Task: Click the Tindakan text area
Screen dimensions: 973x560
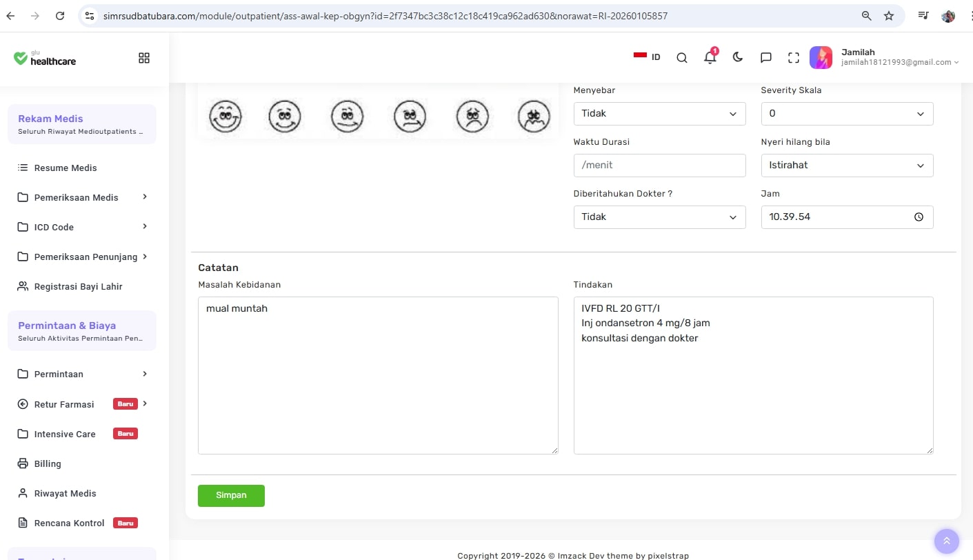Action: [x=754, y=376]
